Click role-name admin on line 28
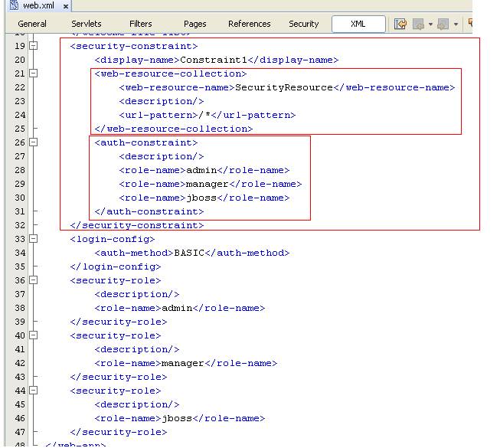This screenshot has height=448, width=500. pyautogui.click(x=201, y=170)
